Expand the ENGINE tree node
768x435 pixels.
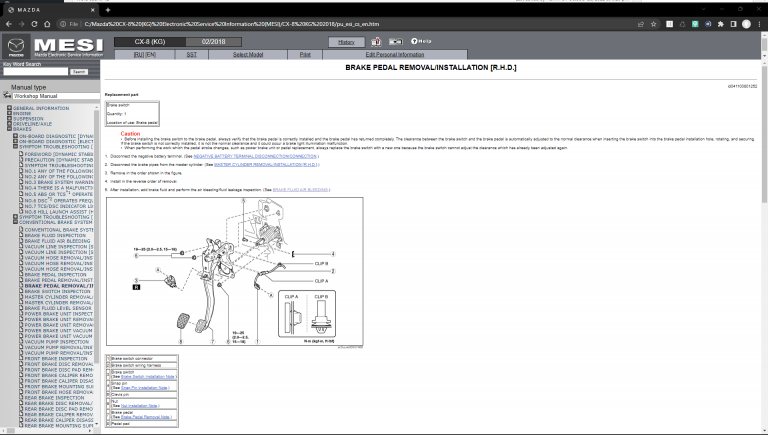[x=9, y=113]
